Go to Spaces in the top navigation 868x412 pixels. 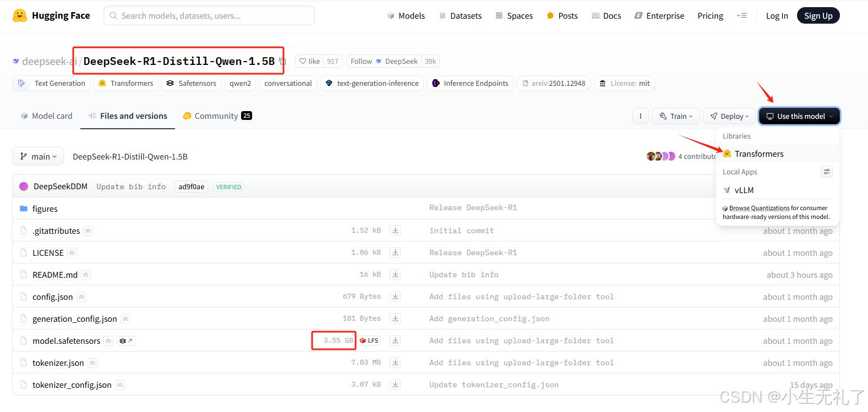[514, 15]
